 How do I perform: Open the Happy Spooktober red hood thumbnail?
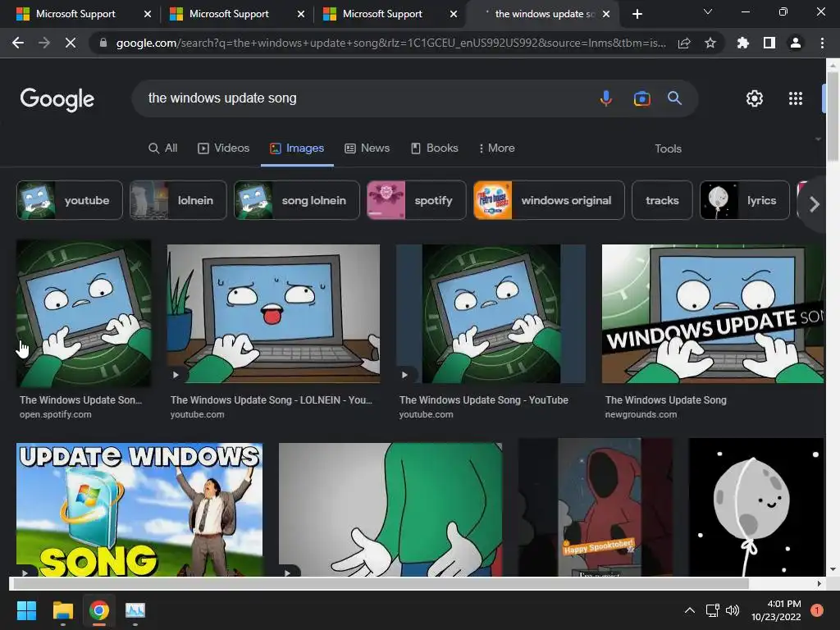click(x=596, y=507)
